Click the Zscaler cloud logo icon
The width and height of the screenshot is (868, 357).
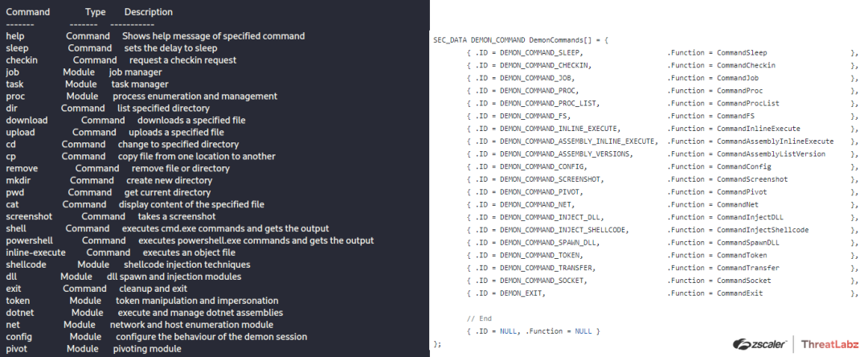[x=738, y=344]
